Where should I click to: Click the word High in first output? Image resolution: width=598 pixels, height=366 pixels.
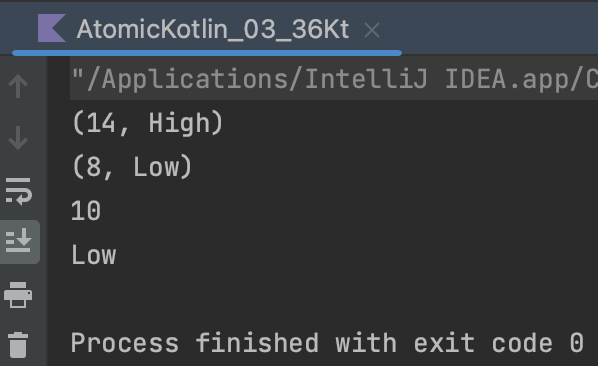tap(179, 123)
